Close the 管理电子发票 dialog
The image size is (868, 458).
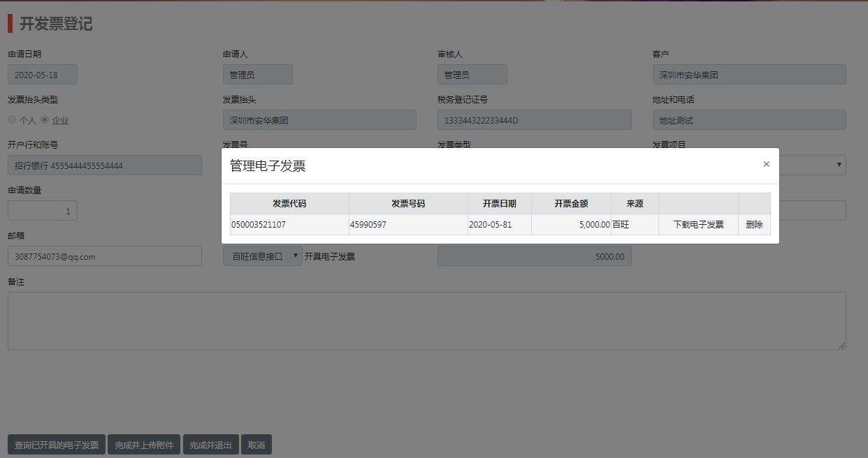pos(766,164)
